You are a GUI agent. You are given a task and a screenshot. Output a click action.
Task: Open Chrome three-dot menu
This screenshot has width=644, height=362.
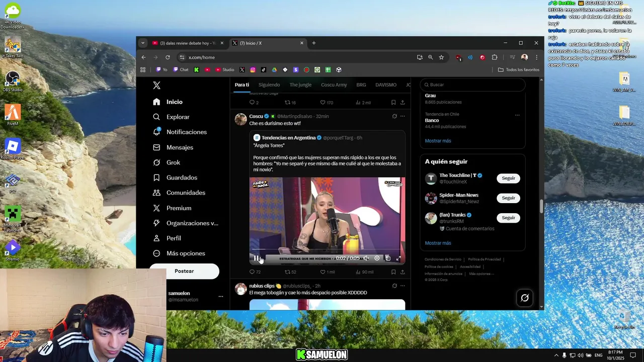point(536,57)
